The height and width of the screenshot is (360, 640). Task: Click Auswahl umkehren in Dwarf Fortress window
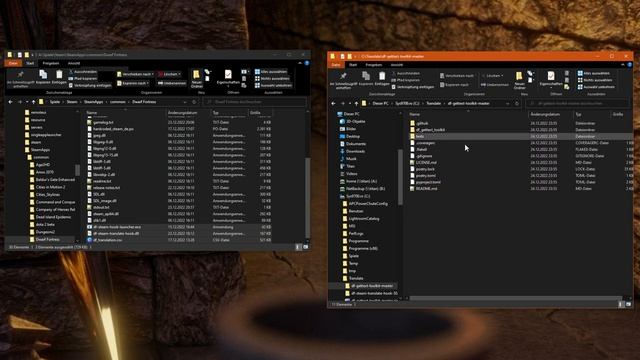273,85
